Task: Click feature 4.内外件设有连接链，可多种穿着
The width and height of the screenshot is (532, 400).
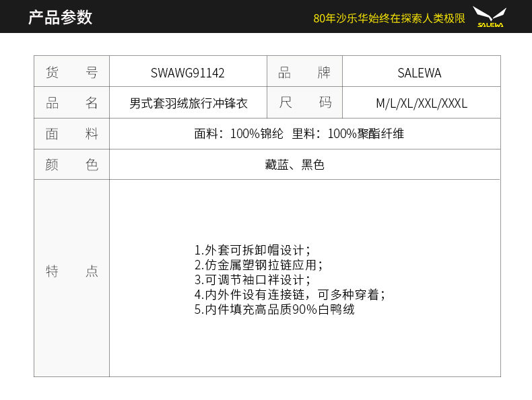Action: (290, 294)
